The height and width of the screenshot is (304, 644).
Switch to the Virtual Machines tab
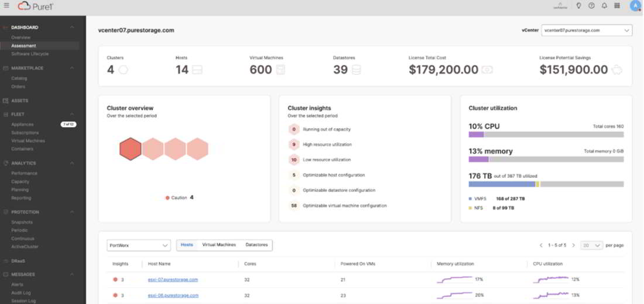[219, 245]
